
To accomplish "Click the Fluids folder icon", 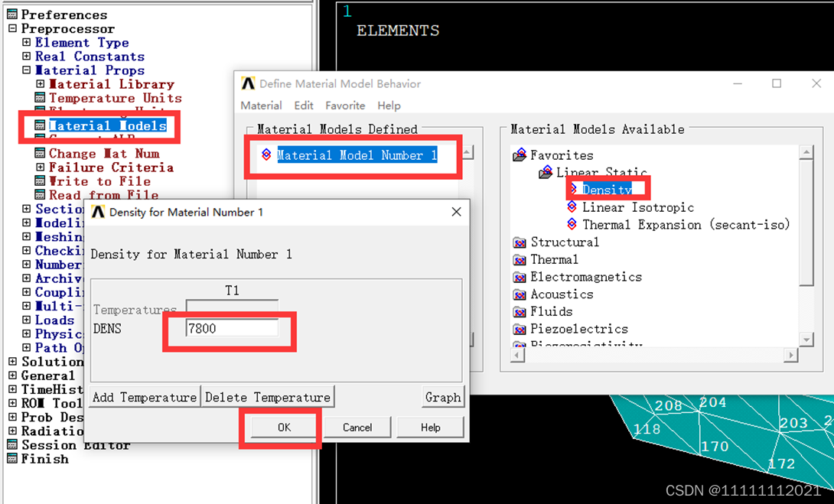I will 519,311.
